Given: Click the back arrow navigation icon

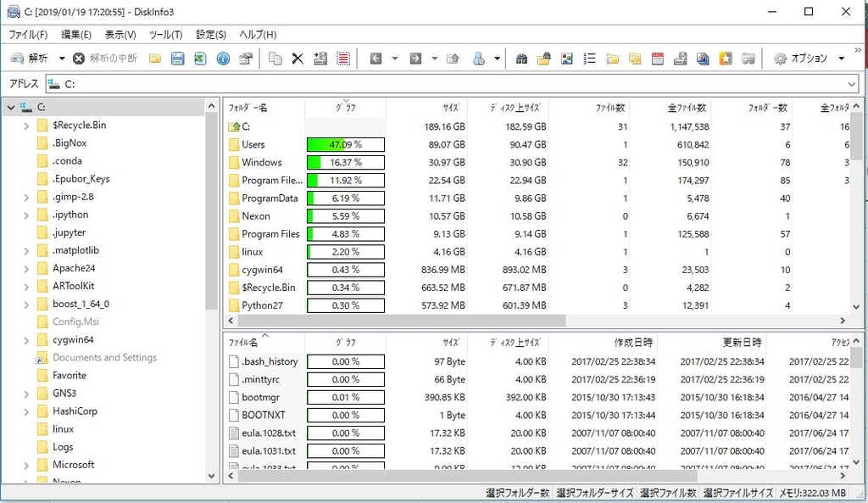Looking at the screenshot, I should (x=376, y=59).
